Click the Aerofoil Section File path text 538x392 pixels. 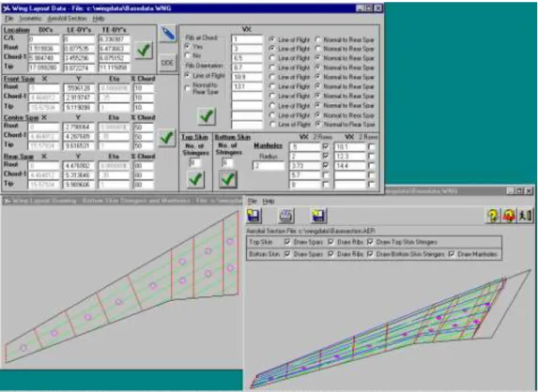tap(311, 231)
